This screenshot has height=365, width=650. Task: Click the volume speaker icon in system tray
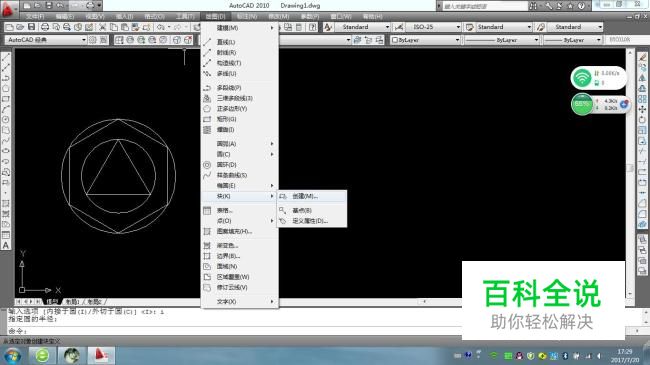(599, 356)
